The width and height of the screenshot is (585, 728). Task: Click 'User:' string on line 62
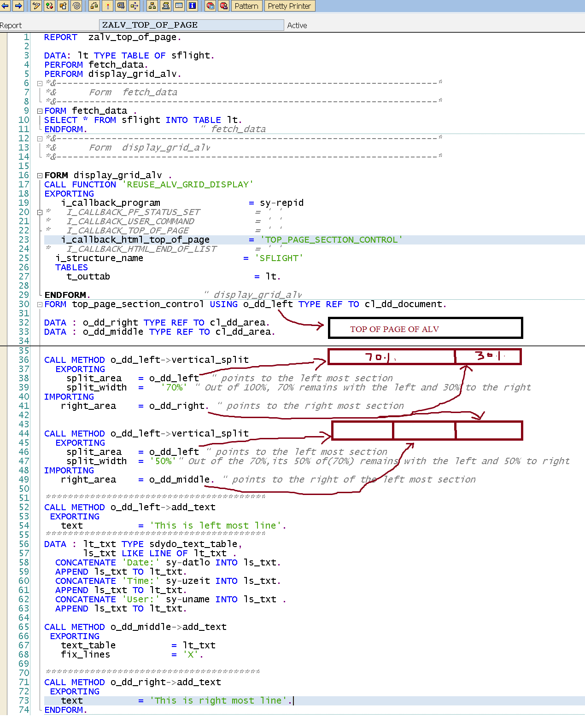point(141,599)
